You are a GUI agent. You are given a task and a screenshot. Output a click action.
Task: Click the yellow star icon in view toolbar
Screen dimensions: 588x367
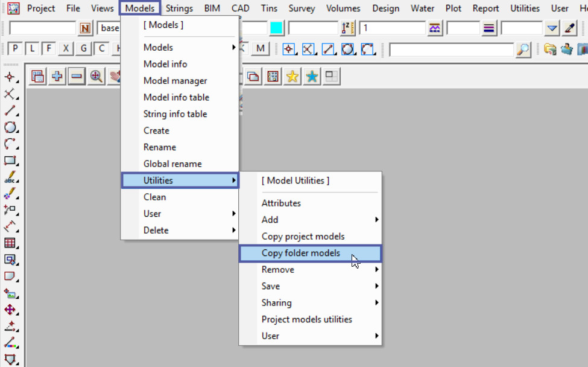[292, 77]
